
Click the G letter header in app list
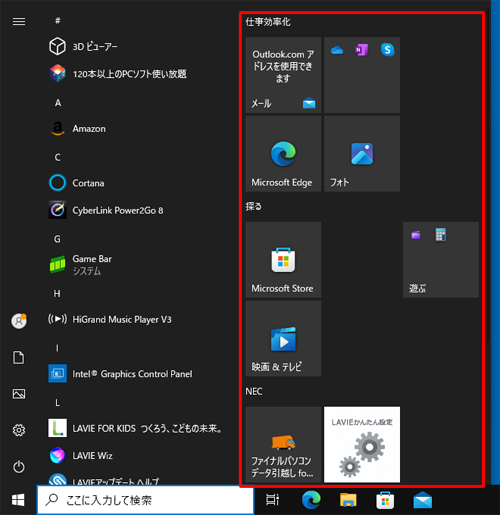click(57, 239)
